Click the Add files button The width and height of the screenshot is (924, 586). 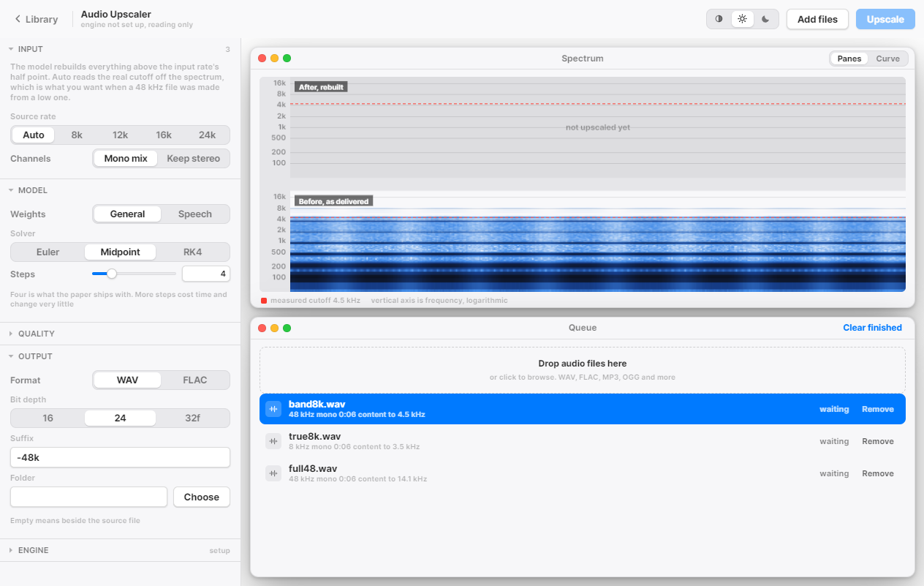click(x=817, y=19)
